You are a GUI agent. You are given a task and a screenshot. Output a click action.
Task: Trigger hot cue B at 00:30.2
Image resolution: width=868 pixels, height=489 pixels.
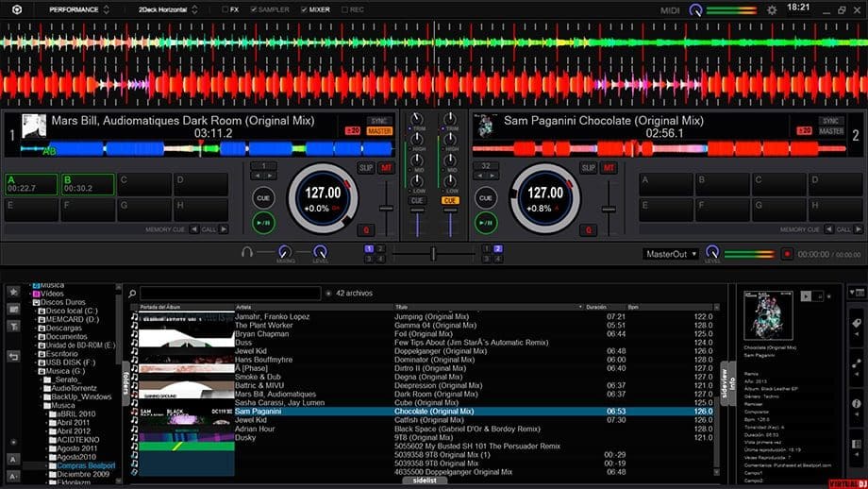click(x=88, y=184)
